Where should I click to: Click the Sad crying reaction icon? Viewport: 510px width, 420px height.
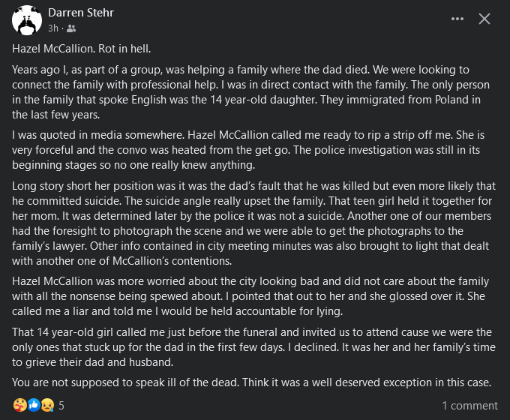tap(46, 405)
